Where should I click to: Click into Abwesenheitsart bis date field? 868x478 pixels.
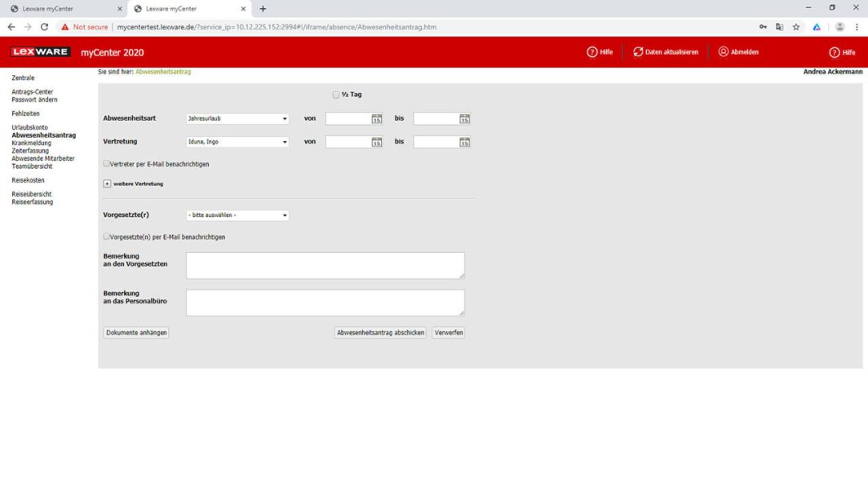tap(436, 119)
